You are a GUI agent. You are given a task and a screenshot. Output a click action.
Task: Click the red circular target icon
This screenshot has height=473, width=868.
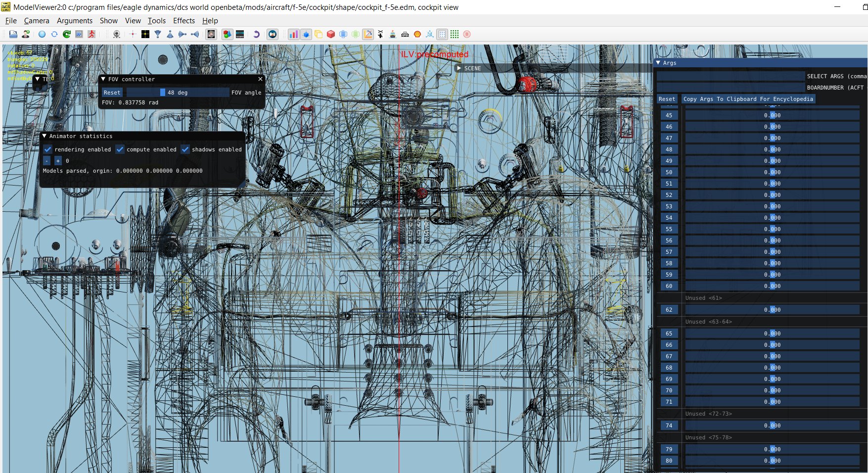(467, 34)
